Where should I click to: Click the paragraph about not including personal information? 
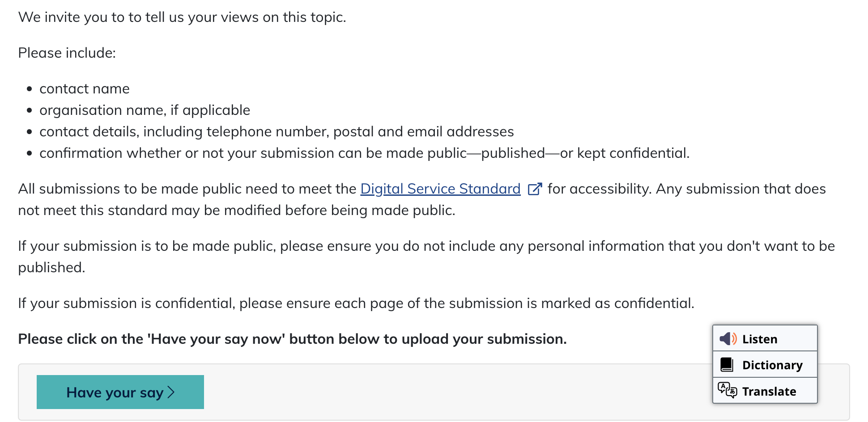tap(426, 246)
